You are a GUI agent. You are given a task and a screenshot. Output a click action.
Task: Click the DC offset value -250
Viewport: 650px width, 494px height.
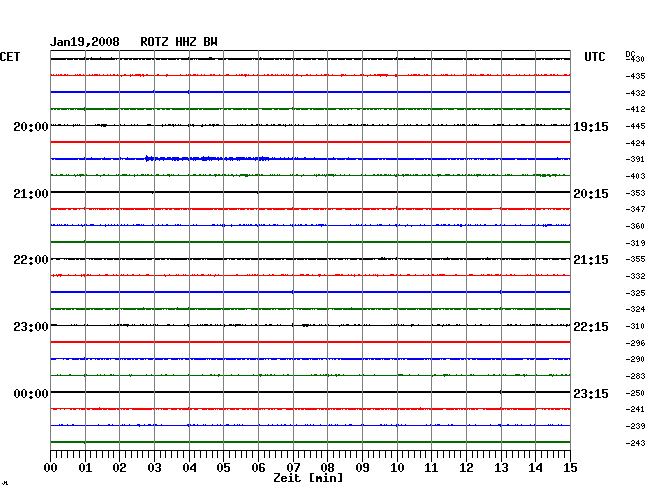635,393
